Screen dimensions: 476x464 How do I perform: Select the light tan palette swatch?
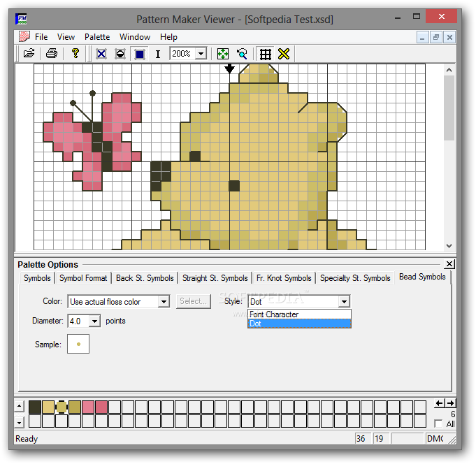[48, 407]
